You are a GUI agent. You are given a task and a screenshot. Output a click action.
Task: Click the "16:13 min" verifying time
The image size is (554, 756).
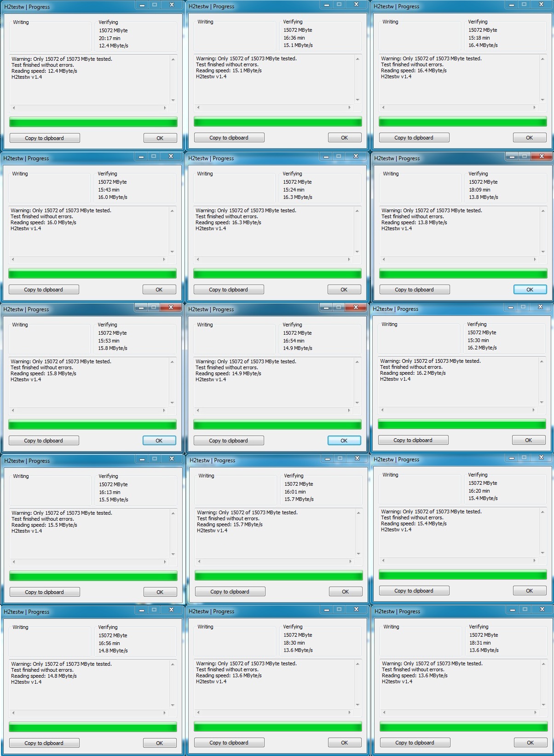coord(110,492)
